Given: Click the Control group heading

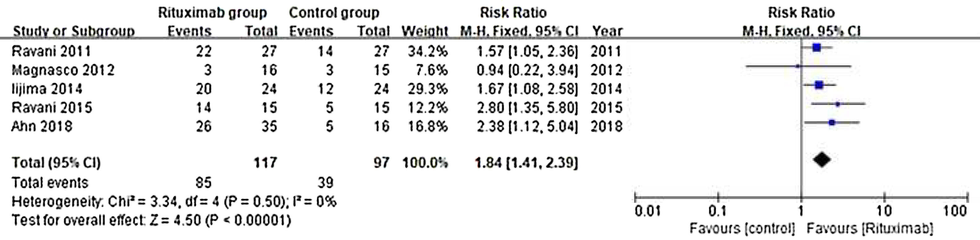Looking at the screenshot, I should tap(334, 13).
